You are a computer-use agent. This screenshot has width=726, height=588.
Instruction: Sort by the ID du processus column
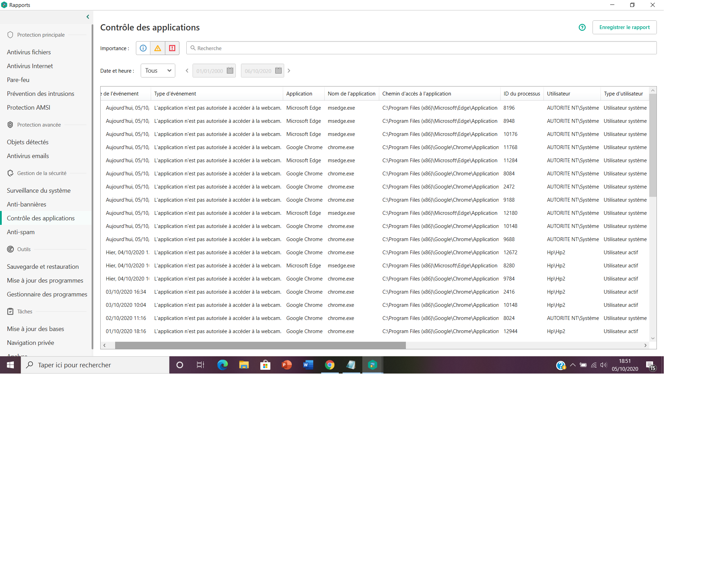click(521, 94)
